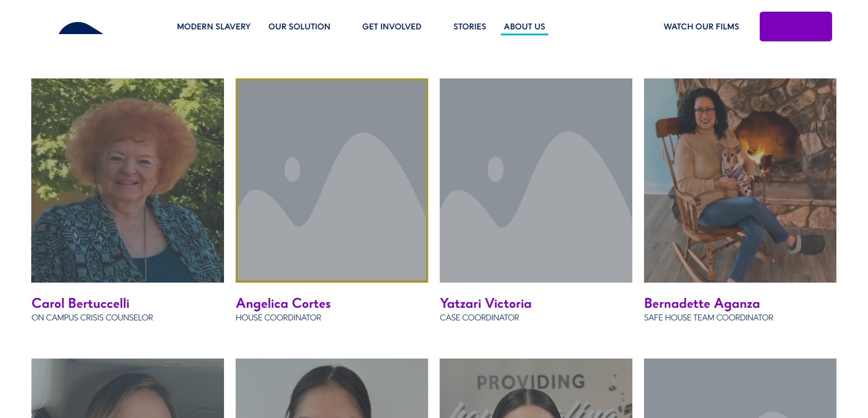Click second-row placeholder below Bernadette Aganza
Image resolution: width=868 pixels, height=418 pixels.
point(740,388)
